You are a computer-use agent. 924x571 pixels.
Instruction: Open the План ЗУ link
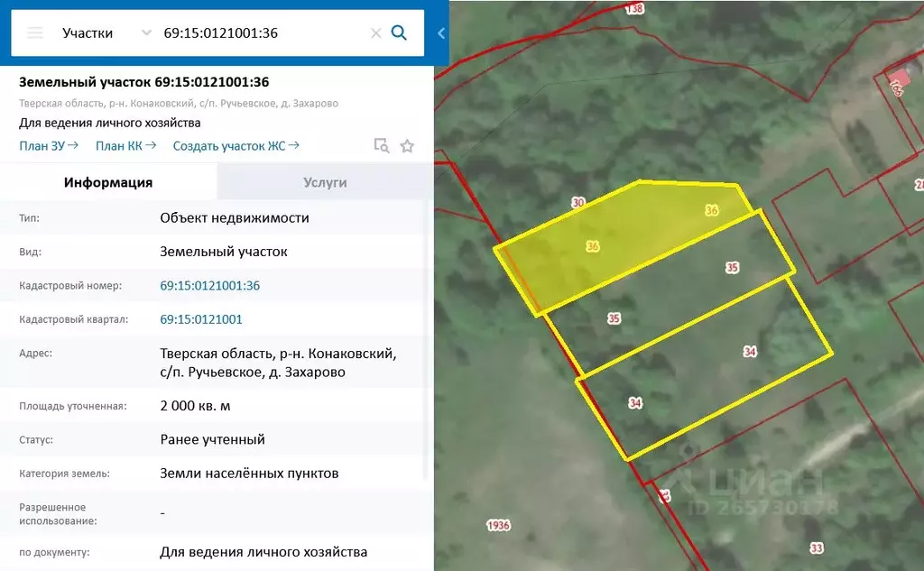(49, 145)
